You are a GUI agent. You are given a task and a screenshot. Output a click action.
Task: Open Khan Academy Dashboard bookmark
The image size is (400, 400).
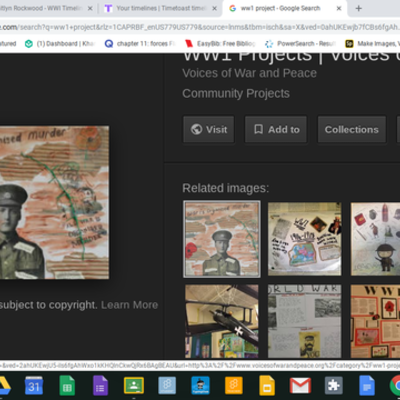click(x=60, y=44)
